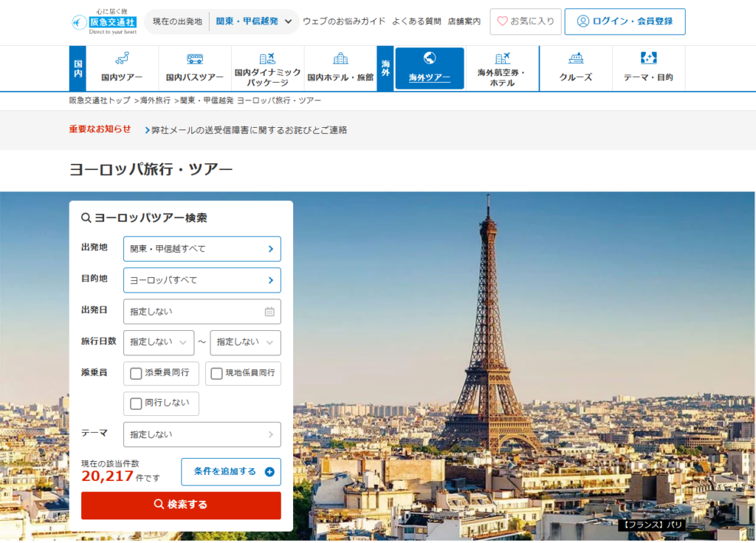Open 国内ダイナミックパッケージ icon
The height and width of the screenshot is (543, 756).
pos(267,58)
